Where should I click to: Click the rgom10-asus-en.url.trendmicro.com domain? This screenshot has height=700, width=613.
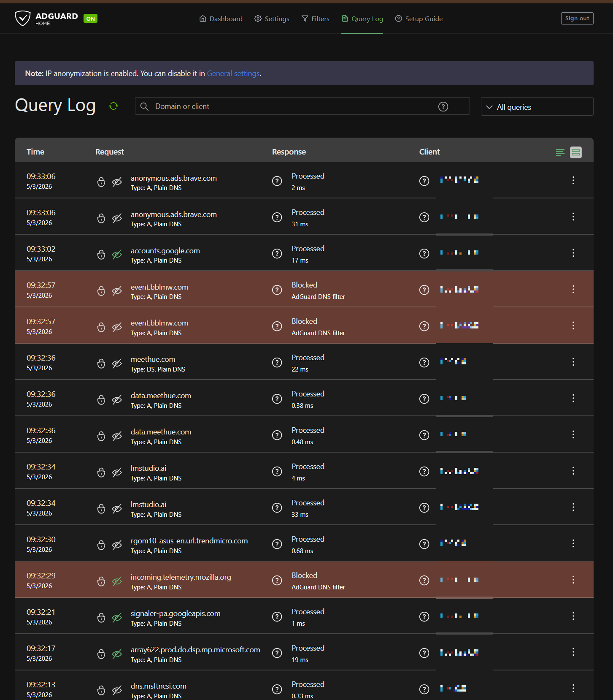pyautogui.click(x=189, y=541)
